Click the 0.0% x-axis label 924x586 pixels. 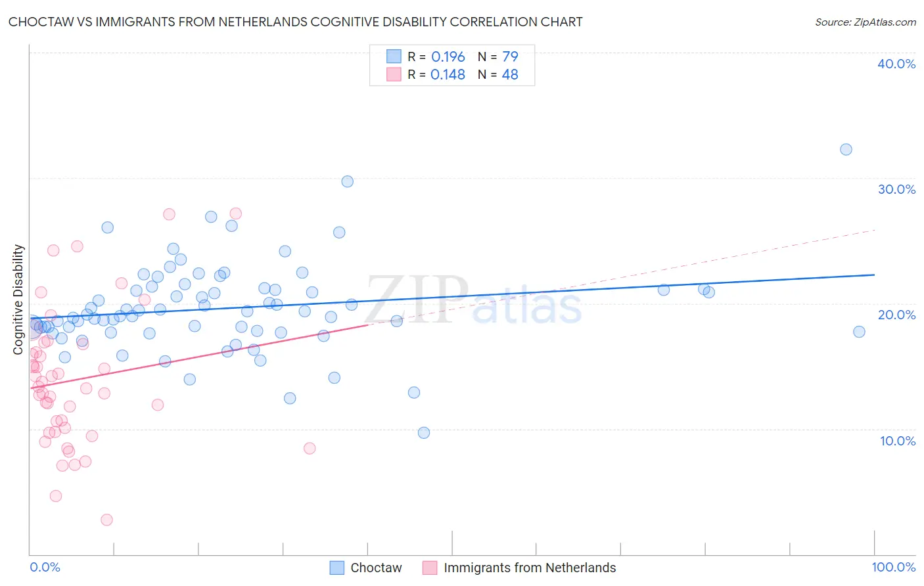(45, 567)
